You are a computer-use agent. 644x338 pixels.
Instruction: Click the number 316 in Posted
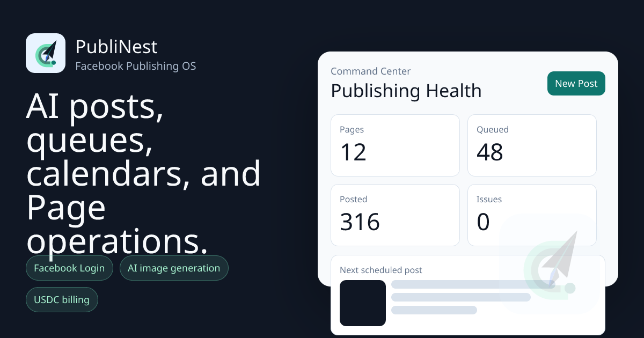pyautogui.click(x=360, y=222)
